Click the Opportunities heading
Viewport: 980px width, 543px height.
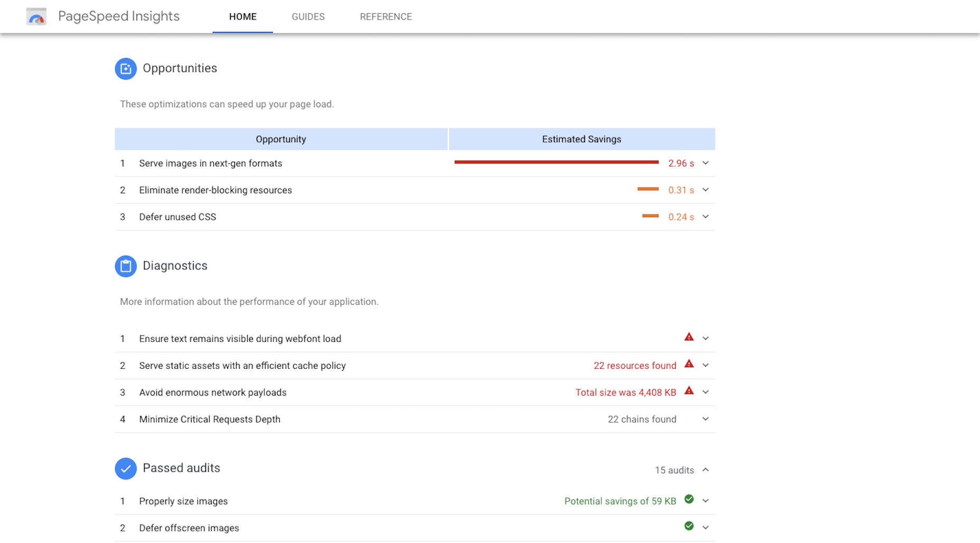[180, 68]
